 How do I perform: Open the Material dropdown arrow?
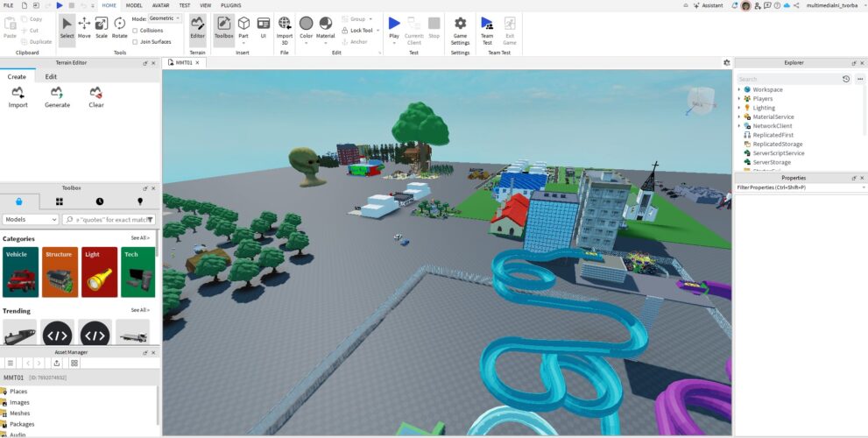click(x=326, y=43)
